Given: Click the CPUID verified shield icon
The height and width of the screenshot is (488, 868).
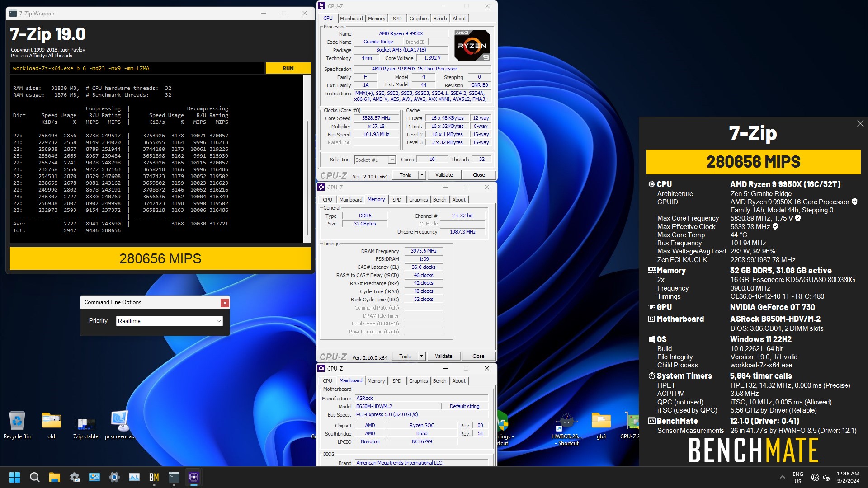Looking at the screenshot, I should tap(854, 202).
